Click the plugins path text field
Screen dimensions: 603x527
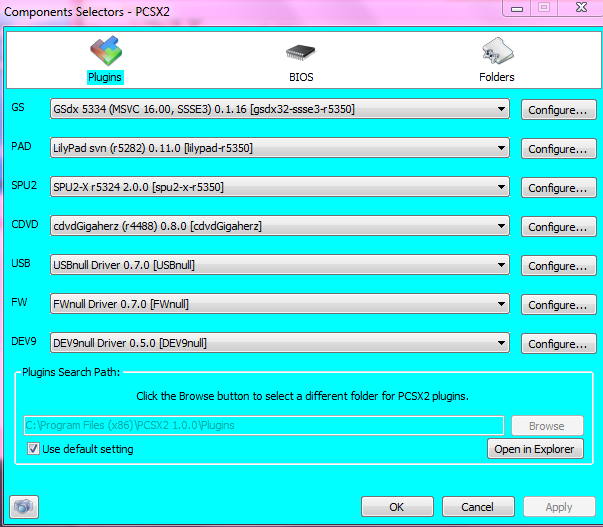(x=264, y=425)
